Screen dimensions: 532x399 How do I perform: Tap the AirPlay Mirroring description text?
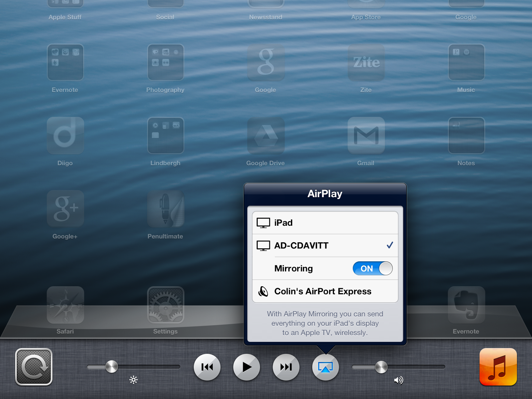coord(325,323)
